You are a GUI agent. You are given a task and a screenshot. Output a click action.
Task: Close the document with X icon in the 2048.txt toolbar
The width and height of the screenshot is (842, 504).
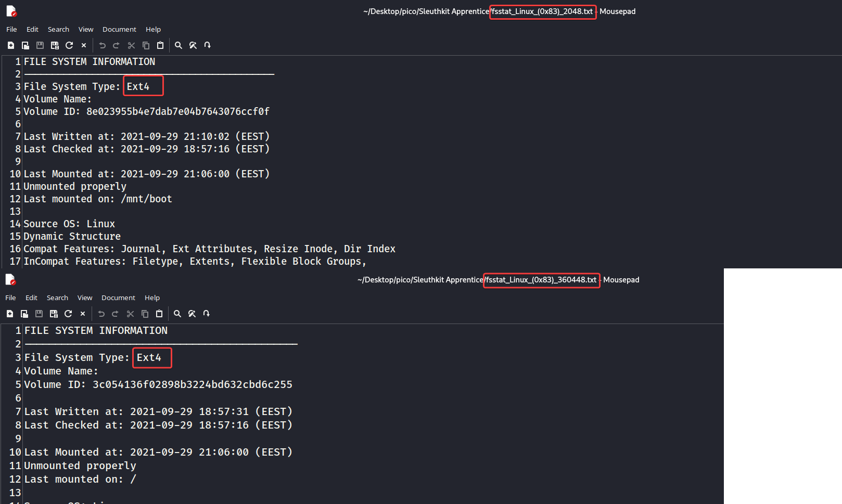[84, 45]
